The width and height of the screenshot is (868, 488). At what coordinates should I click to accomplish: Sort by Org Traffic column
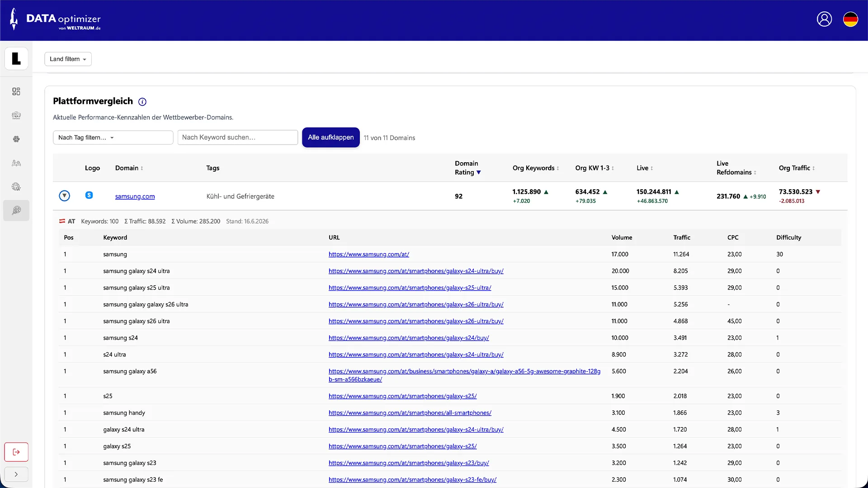797,168
